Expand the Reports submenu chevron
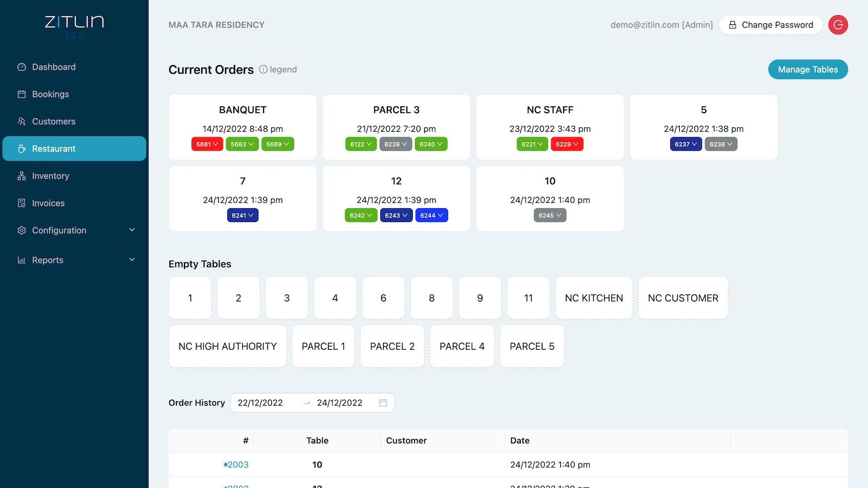868x488 pixels. [x=132, y=260]
